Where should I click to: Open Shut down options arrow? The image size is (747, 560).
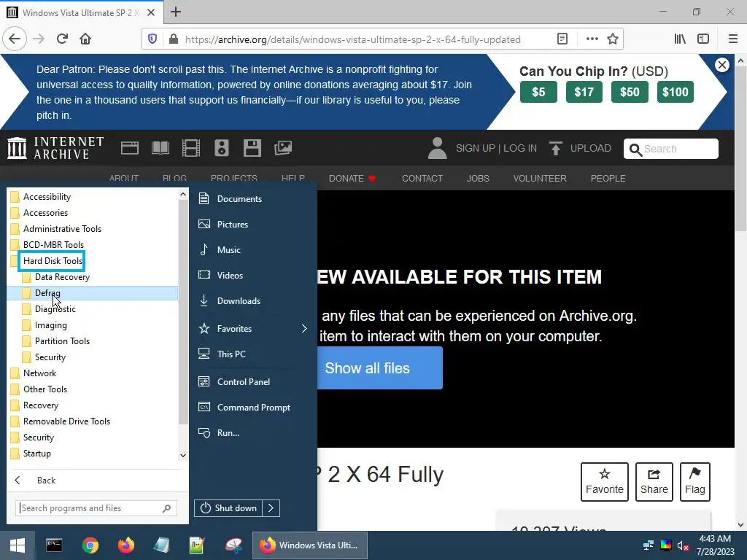[271, 508]
